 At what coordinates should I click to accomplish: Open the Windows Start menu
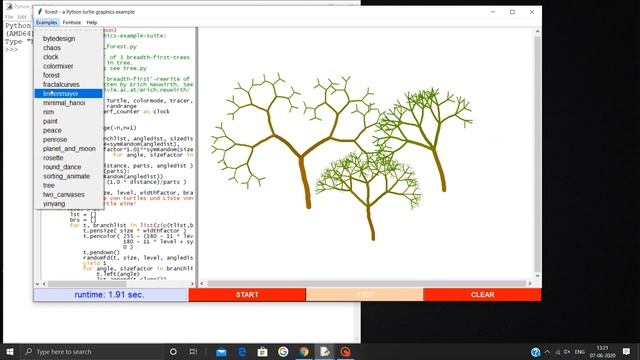(10, 351)
